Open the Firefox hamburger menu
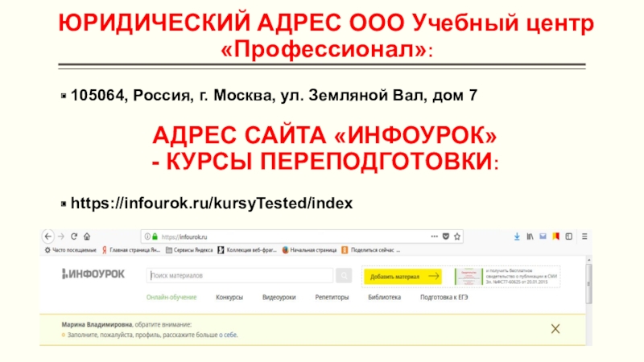 point(584,237)
